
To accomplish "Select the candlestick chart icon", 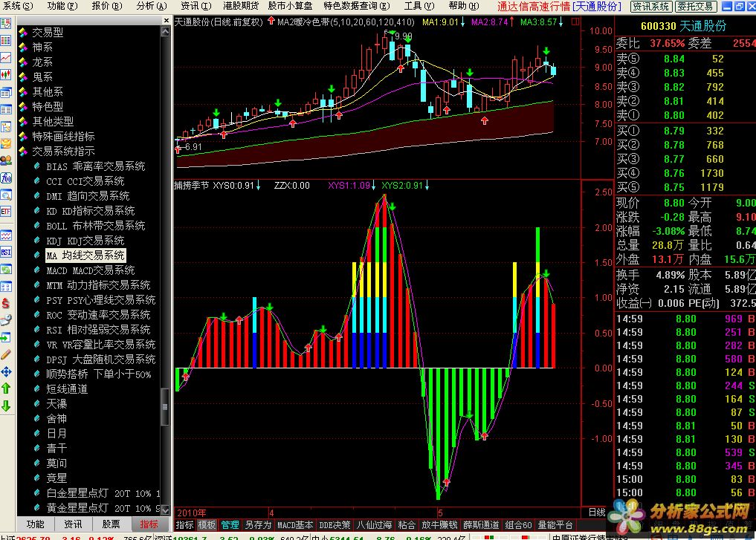I will pos(6,75).
